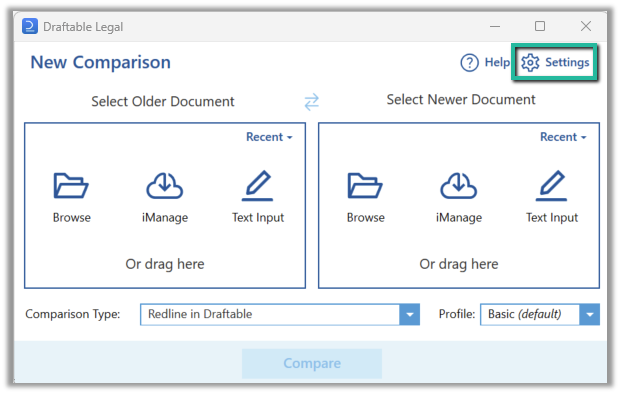Open Text Input pencil for older document
The height and width of the screenshot is (394, 620).
pyautogui.click(x=257, y=186)
